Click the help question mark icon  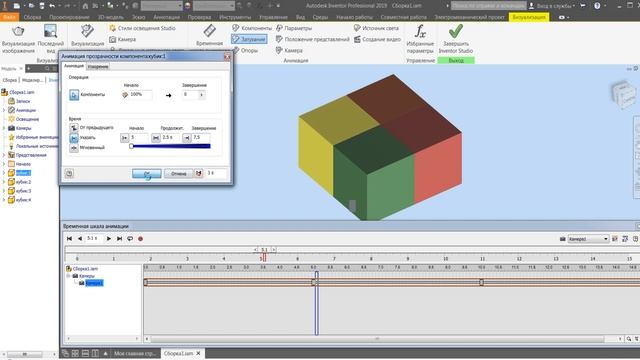597,6
